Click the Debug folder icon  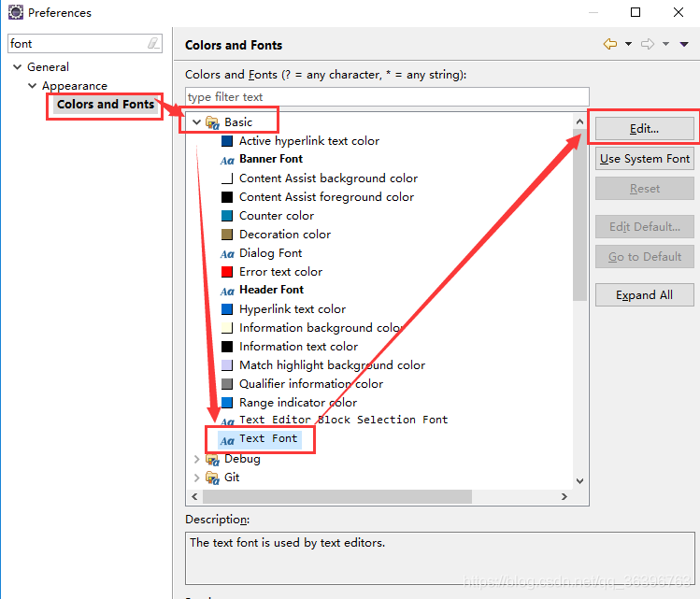pos(212,459)
